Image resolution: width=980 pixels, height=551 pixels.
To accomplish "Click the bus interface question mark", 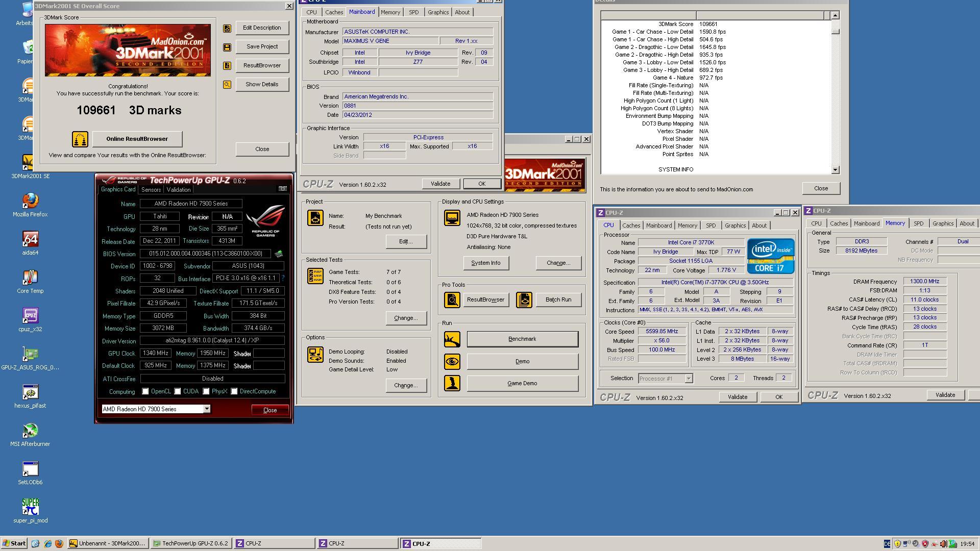I will [x=283, y=278].
